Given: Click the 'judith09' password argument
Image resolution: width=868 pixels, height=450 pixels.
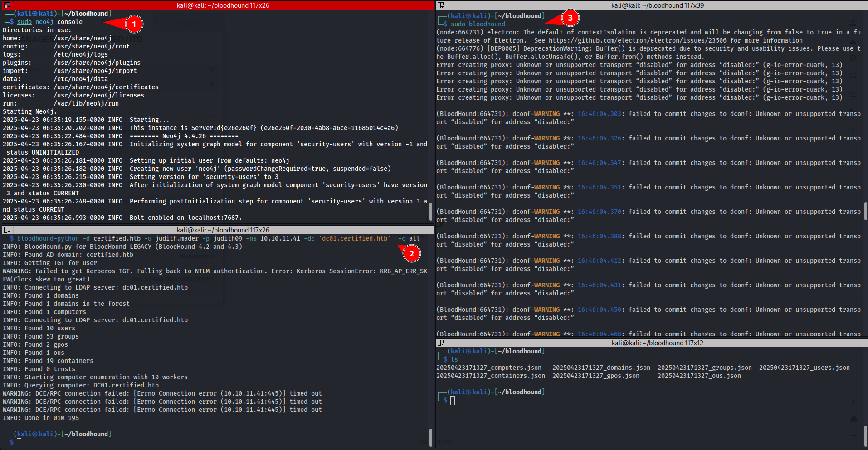Looking at the screenshot, I should (x=228, y=238).
